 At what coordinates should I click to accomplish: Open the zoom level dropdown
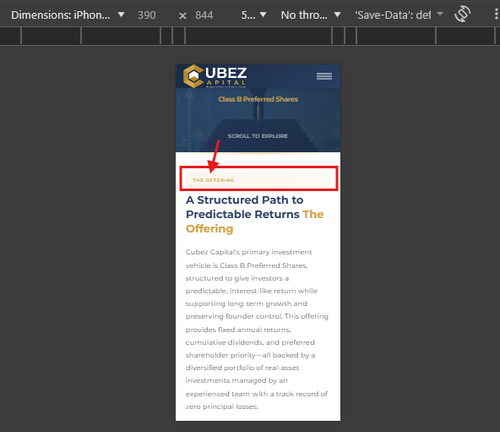click(x=254, y=15)
